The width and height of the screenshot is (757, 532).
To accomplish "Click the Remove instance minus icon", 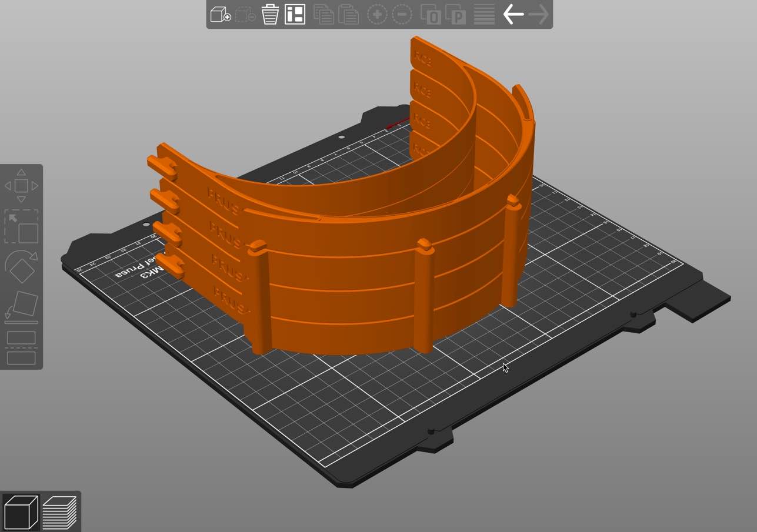I will coord(402,14).
